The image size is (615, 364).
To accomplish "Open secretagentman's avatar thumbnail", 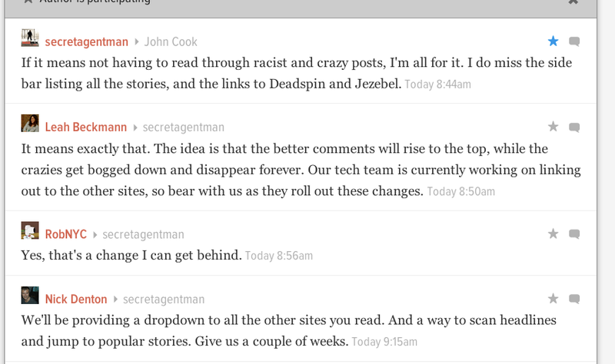I will [x=30, y=38].
